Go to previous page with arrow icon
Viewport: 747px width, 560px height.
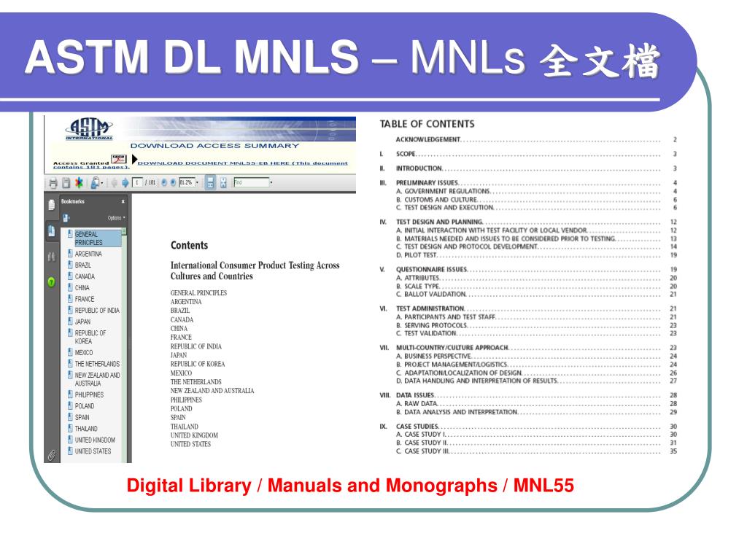click(115, 183)
